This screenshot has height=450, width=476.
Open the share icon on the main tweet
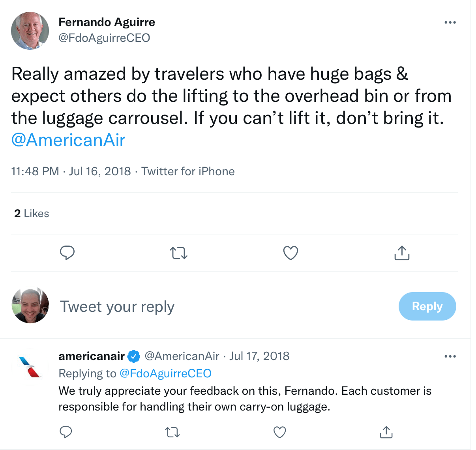[x=401, y=253]
